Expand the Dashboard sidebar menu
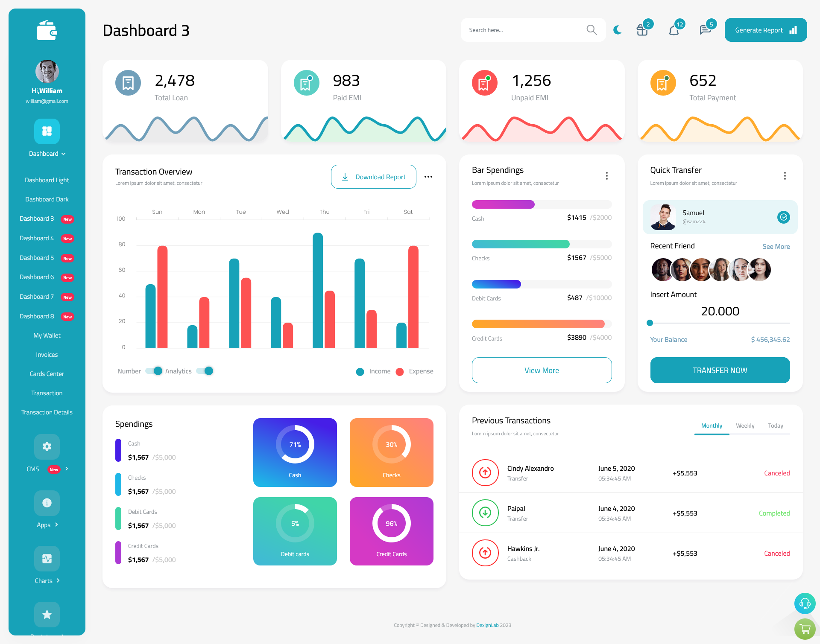Viewport: 820px width, 644px height. tap(47, 154)
